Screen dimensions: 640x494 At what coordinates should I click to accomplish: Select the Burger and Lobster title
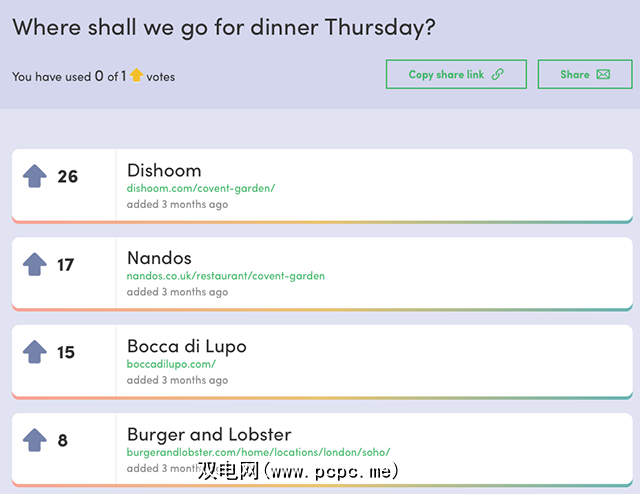pos(209,434)
